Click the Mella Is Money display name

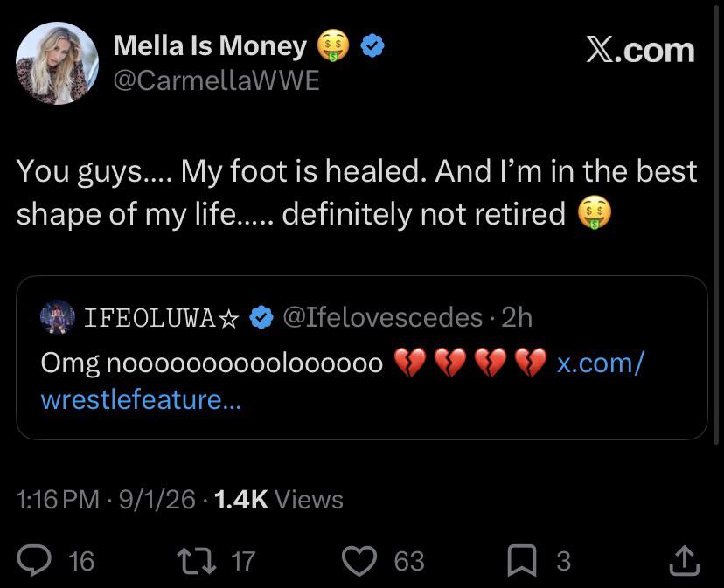click(210, 45)
